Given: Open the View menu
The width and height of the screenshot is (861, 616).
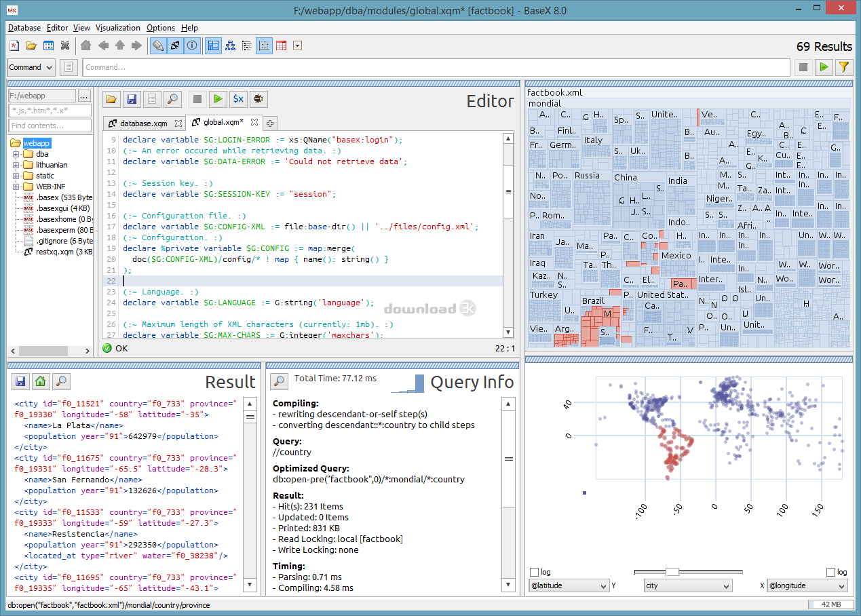Looking at the screenshot, I should pyautogui.click(x=82, y=28).
